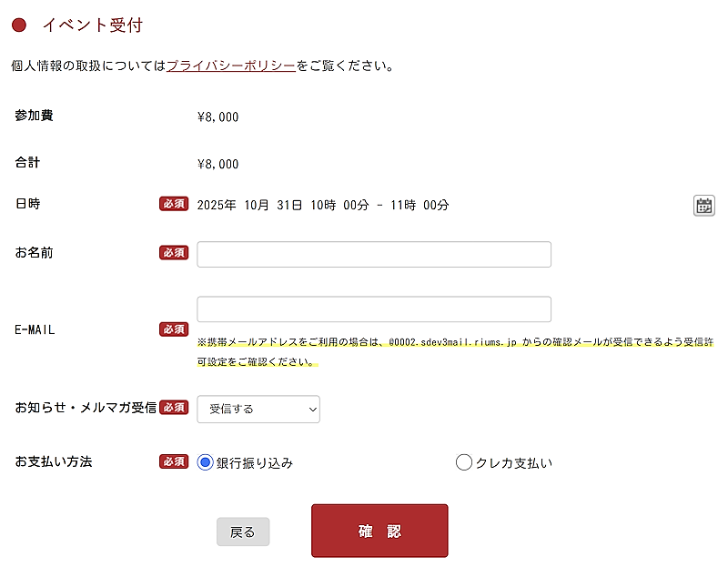The height and width of the screenshot is (567, 728).
Task: Click the 必須 badge beside E-MAIL
Action: pos(174,329)
